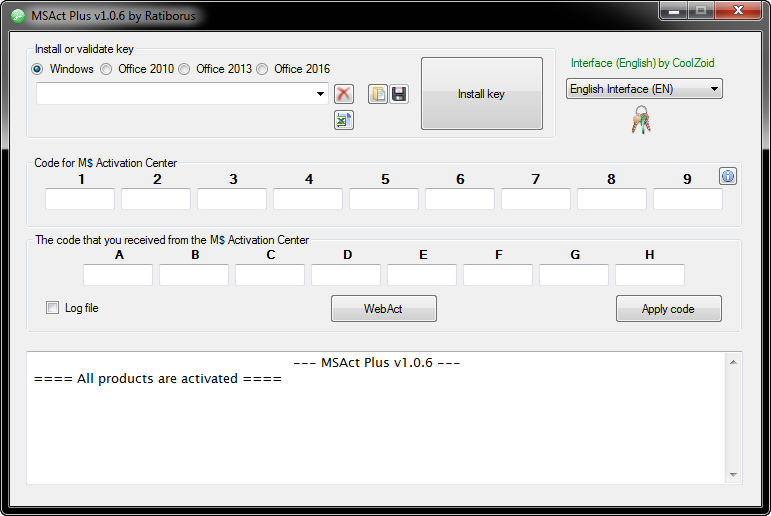Image resolution: width=771 pixels, height=516 pixels.
Task: Select the Office 2013 radio button
Action: tap(184, 69)
